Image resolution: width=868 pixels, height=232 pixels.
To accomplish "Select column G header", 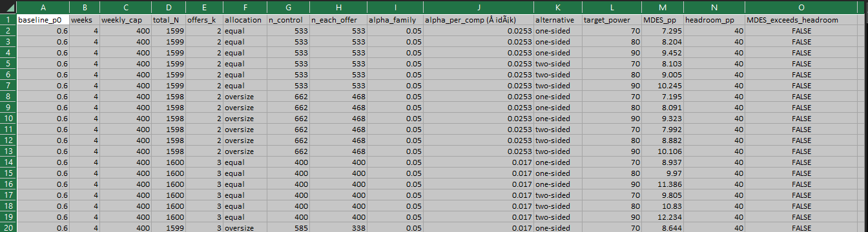I will pyautogui.click(x=288, y=7).
